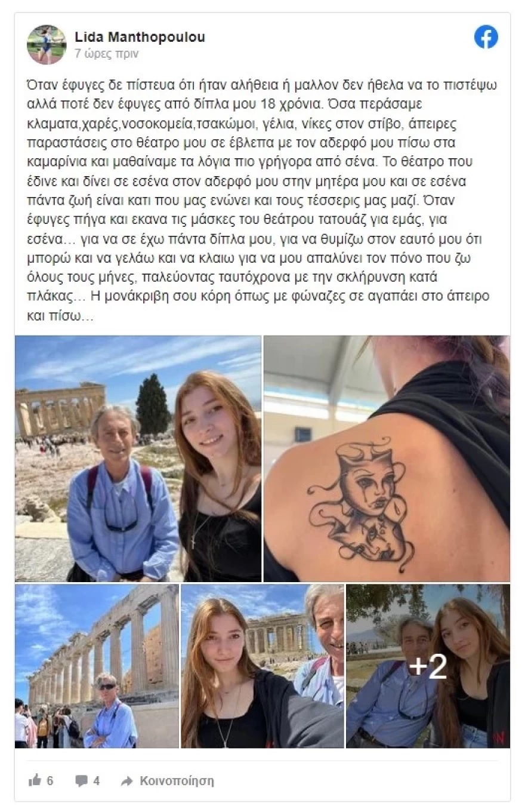Open the likes count of 6
The image size is (525, 812).
tap(50, 781)
